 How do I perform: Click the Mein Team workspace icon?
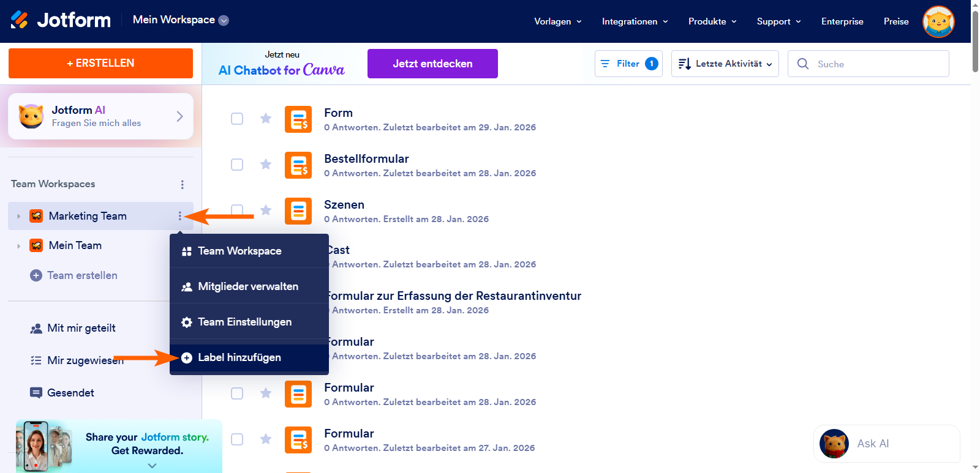(36, 245)
